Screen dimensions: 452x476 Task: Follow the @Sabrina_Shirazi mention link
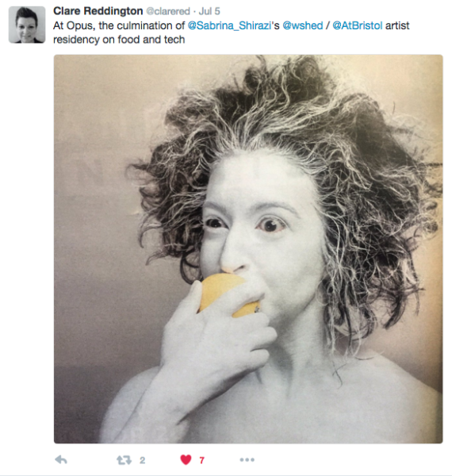229,25
